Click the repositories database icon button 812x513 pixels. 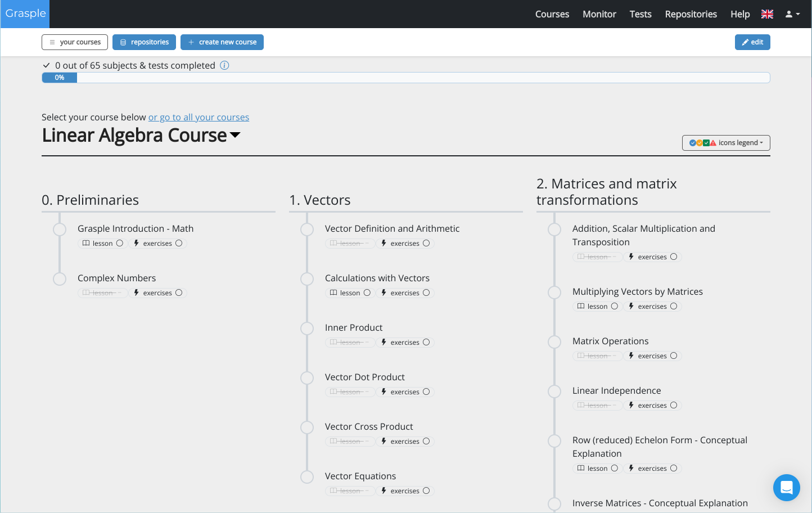123,42
